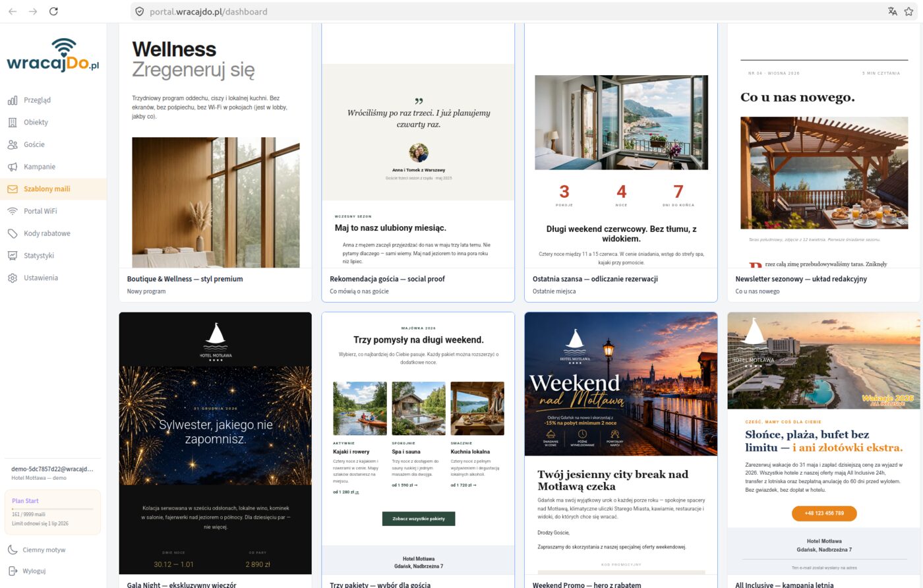Click the 'Hotel Motława — demo' label
Viewport: 923px width, 588px height.
tap(39, 478)
